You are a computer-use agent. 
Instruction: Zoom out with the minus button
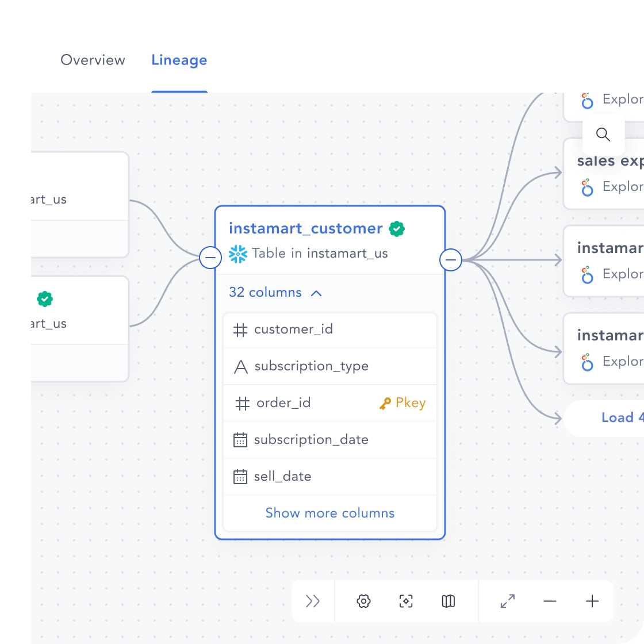tap(550, 601)
